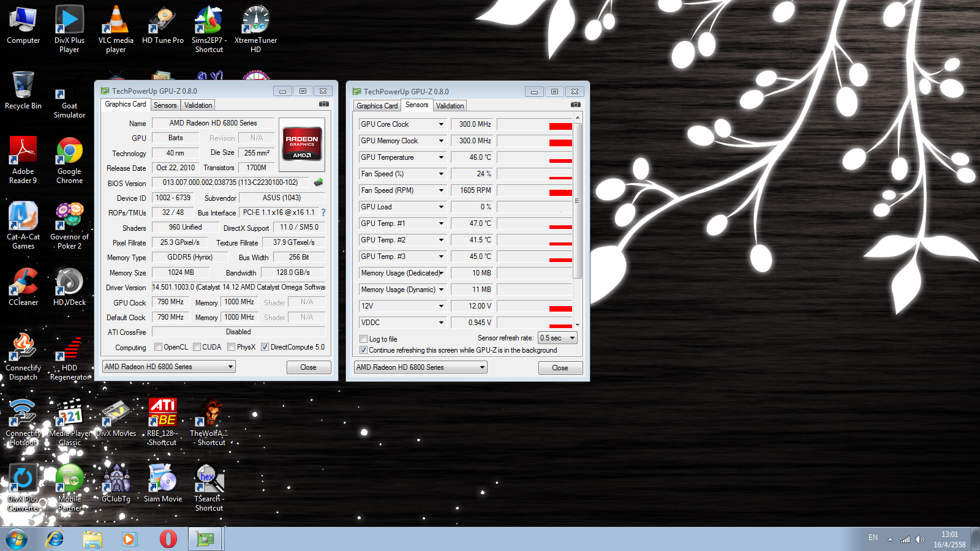Open the Fan Speed (RPM) sensor dropdown
The image size is (980, 551).
point(441,190)
